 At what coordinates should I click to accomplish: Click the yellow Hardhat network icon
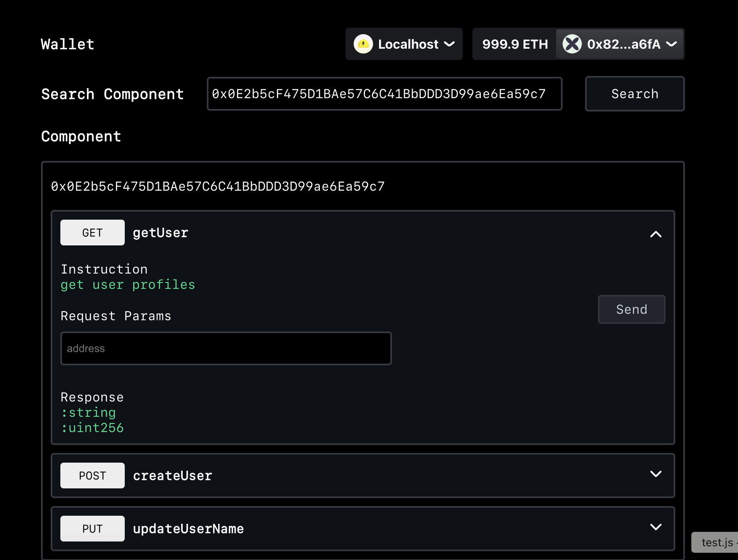(363, 44)
